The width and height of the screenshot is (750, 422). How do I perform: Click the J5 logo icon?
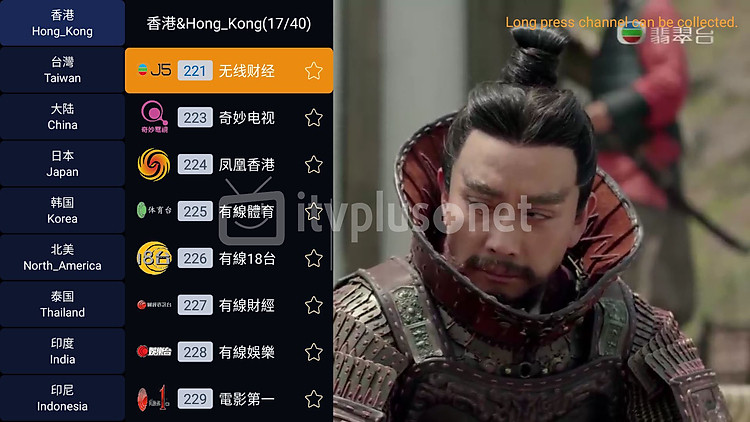(x=154, y=70)
